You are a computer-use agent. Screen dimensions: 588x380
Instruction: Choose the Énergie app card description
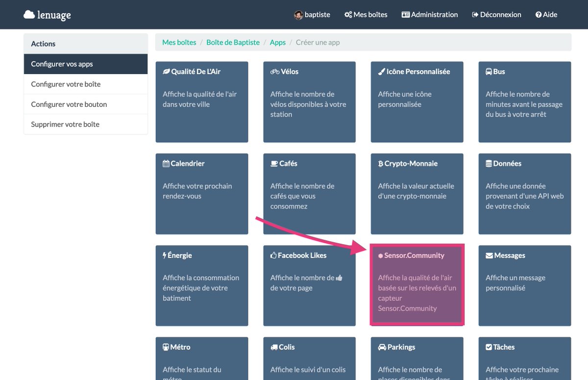[201, 288]
